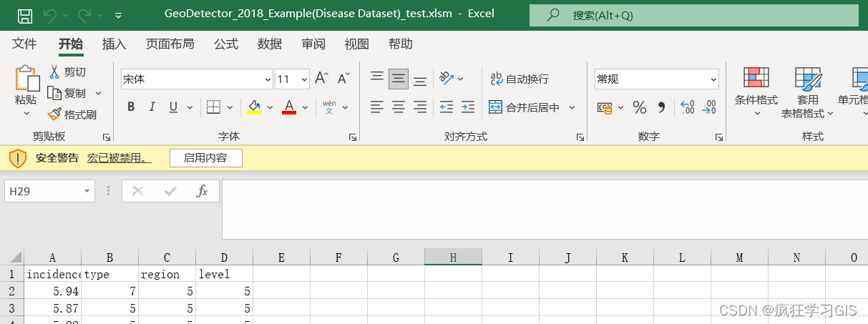
Task: Click increase decimal icon
Action: point(688,108)
